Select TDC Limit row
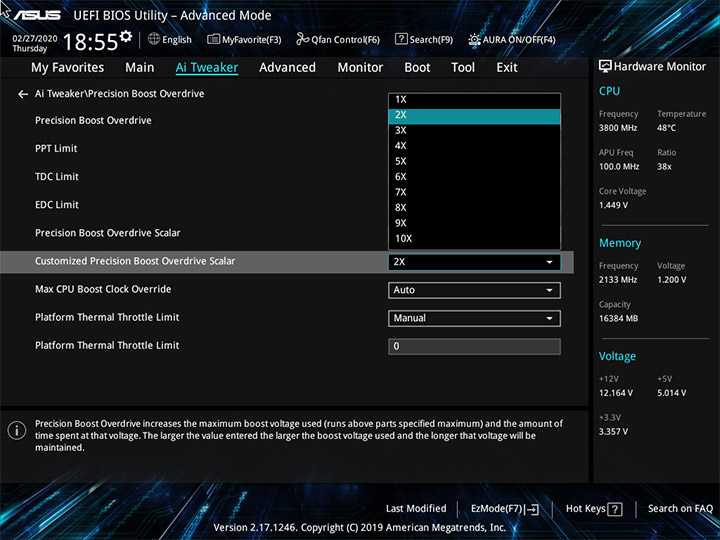720x540 pixels. pyautogui.click(x=57, y=177)
